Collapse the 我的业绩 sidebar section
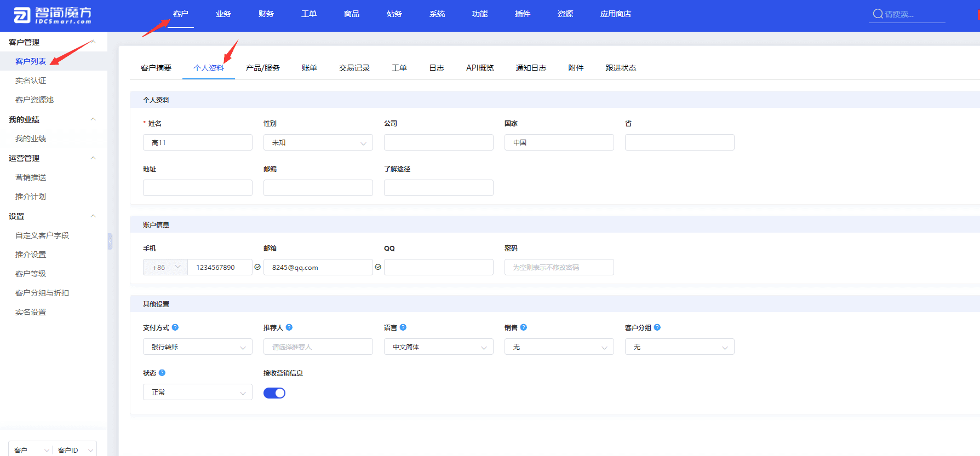The height and width of the screenshot is (456, 980). 93,119
